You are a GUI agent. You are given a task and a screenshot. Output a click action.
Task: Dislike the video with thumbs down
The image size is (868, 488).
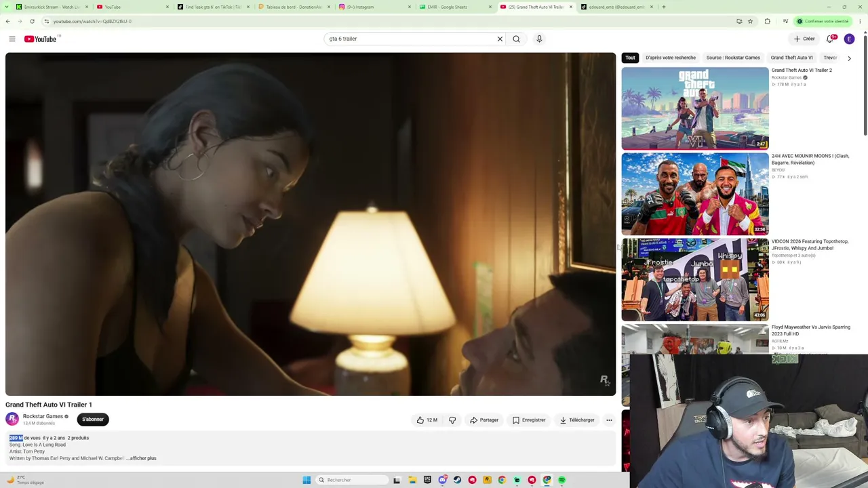[x=452, y=420]
